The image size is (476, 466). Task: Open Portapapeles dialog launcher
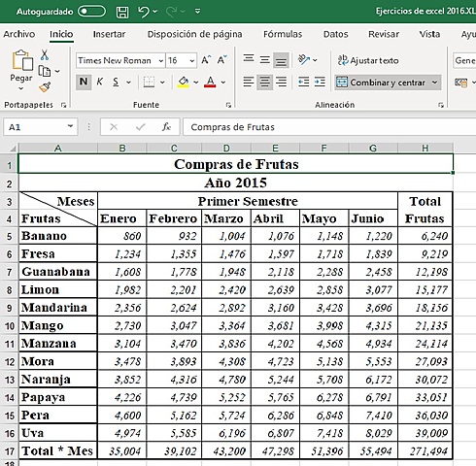click(63, 105)
